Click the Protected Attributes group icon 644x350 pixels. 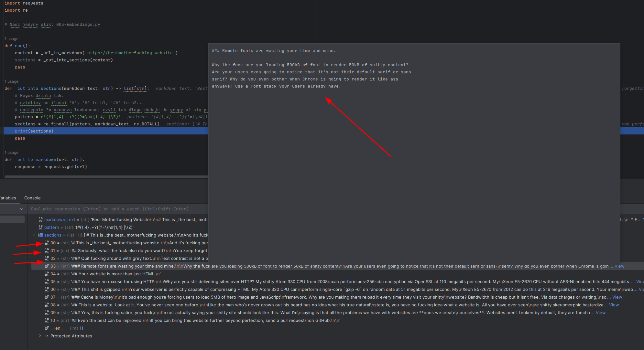47,336
